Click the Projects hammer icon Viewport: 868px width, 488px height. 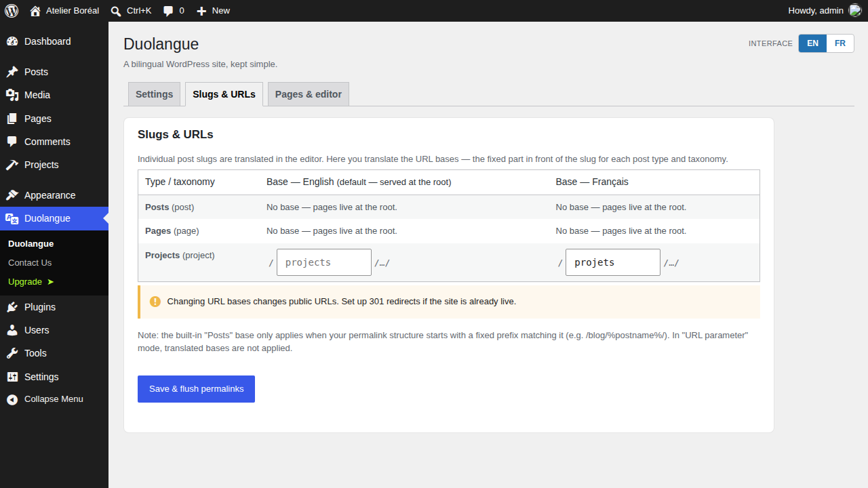12,165
